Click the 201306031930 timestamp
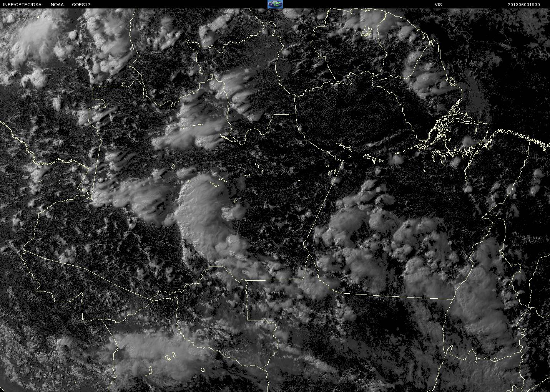This screenshot has width=550, height=392. click(523, 5)
